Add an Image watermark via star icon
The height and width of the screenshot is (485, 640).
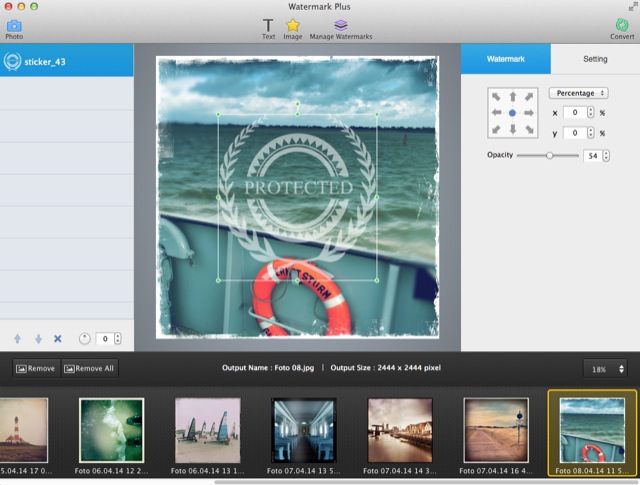[x=293, y=29]
